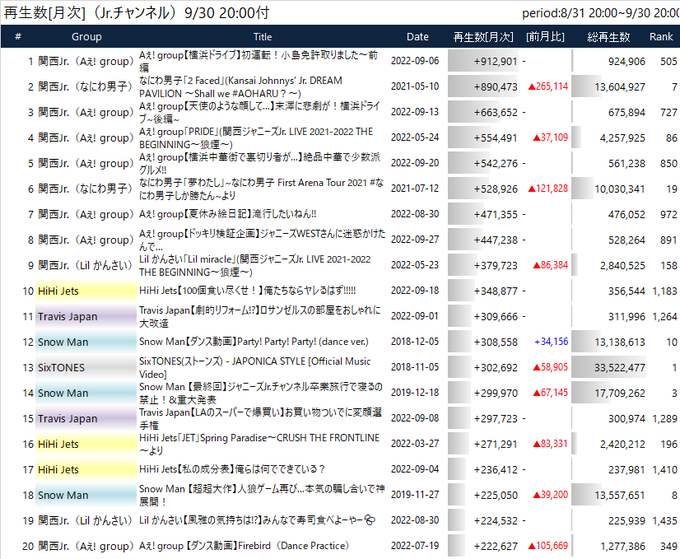Click the 総再生数 column header

point(608,37)
